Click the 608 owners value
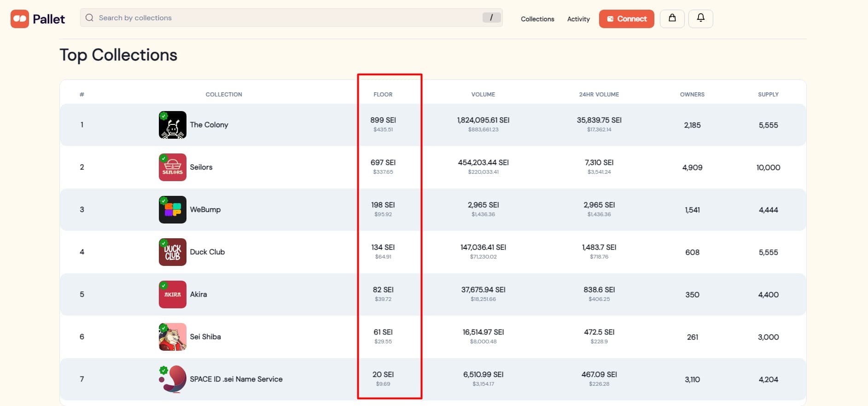868x406 pixels. tap(692, 253)
